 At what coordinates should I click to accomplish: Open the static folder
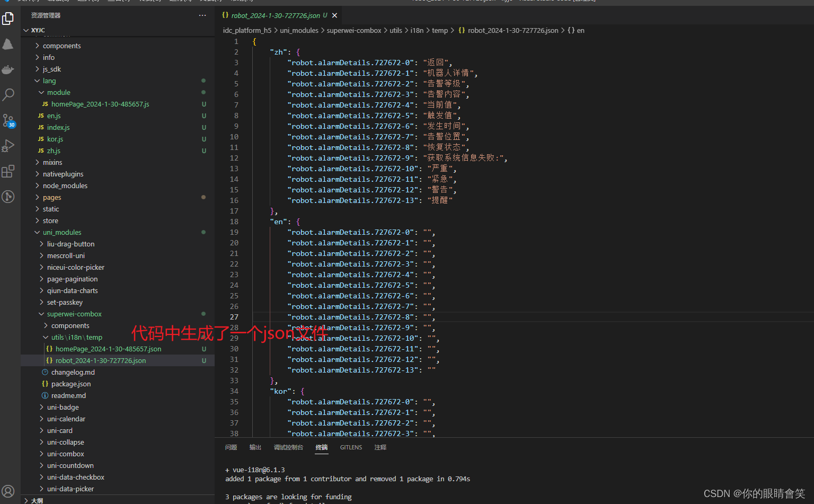click(51, 209)
